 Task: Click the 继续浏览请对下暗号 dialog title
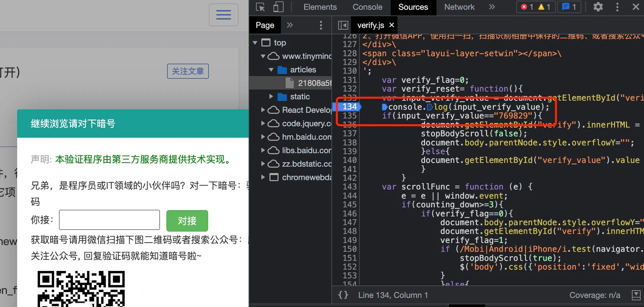point(73,124)
